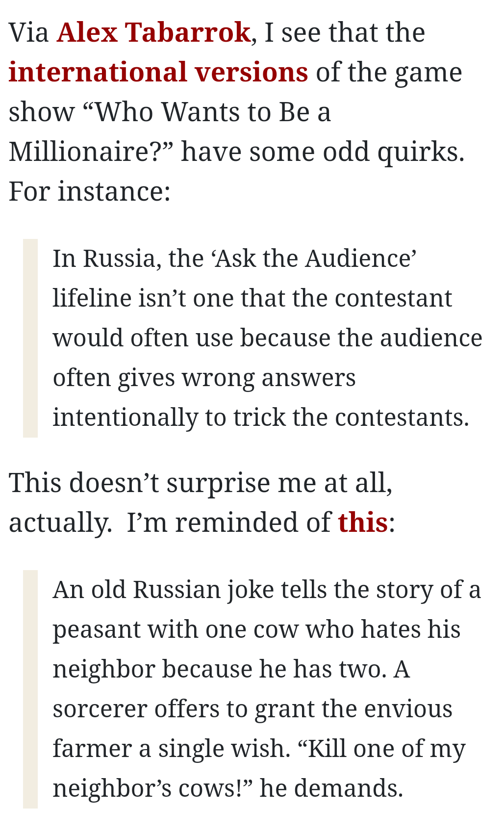
Task: Click the word "intentionally" in the first quote
Action: pyautogui.click(x=125, y=418)
